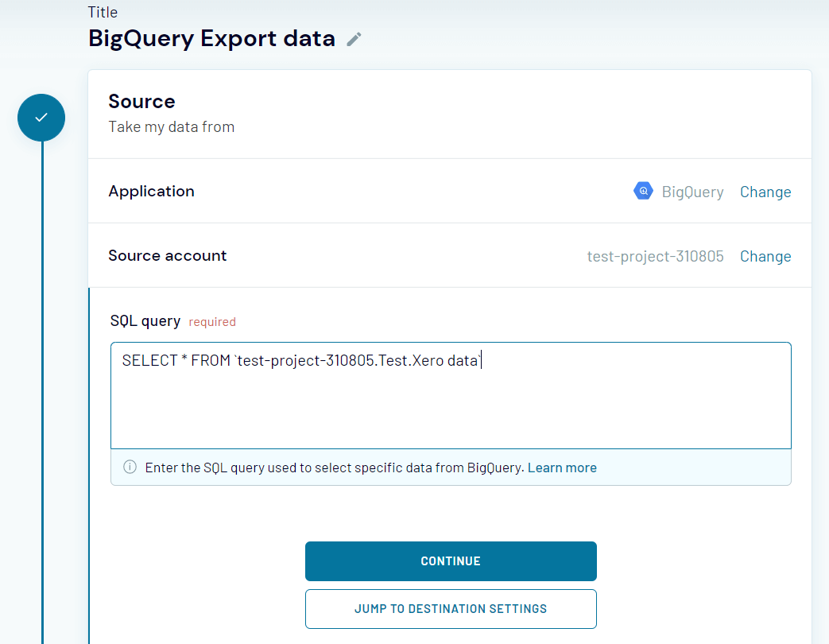This screenshot has height=644, width=829.
Task: Click the Source section heading
Action: click(x=141, y=102)
